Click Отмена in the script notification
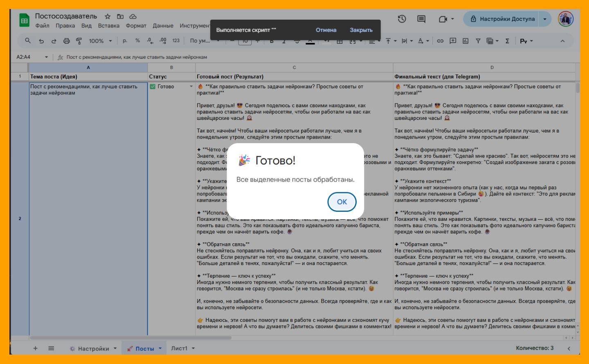Screen dimensions: 589x364 (326, 30)
